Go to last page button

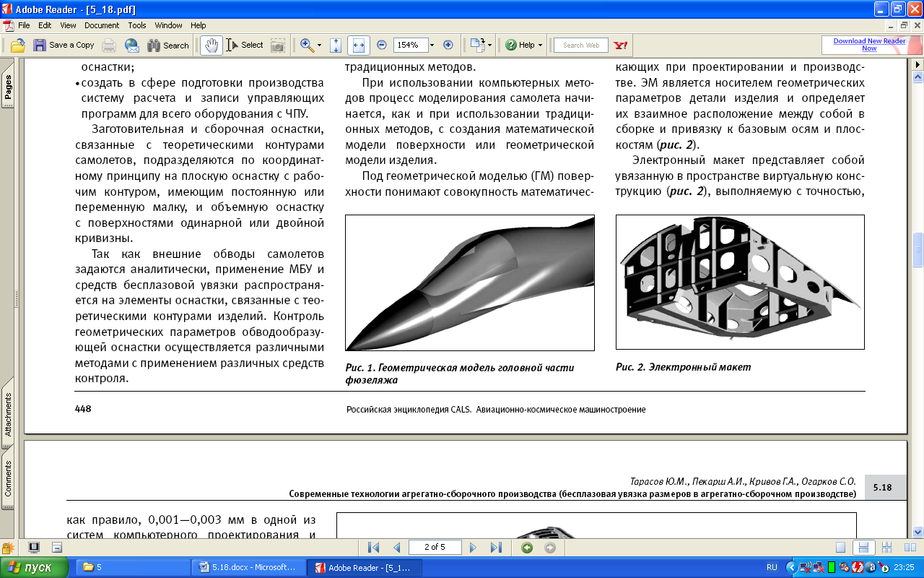coord(496,548)
